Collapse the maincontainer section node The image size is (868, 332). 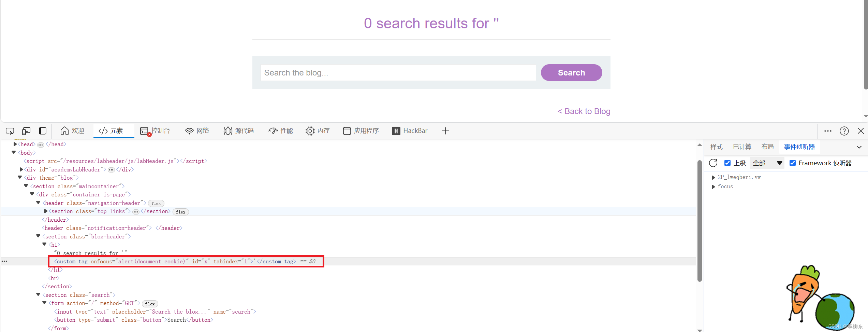pos(26,186)
